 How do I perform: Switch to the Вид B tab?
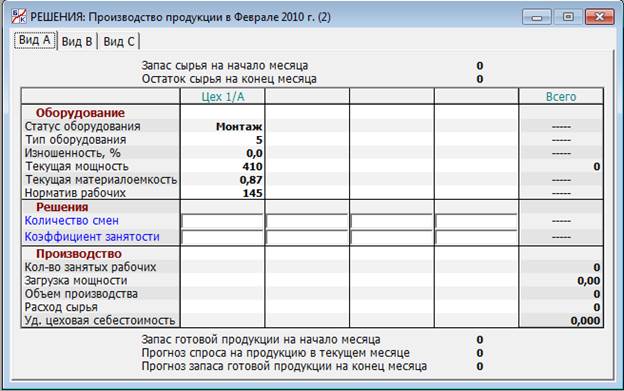(77, 41)
